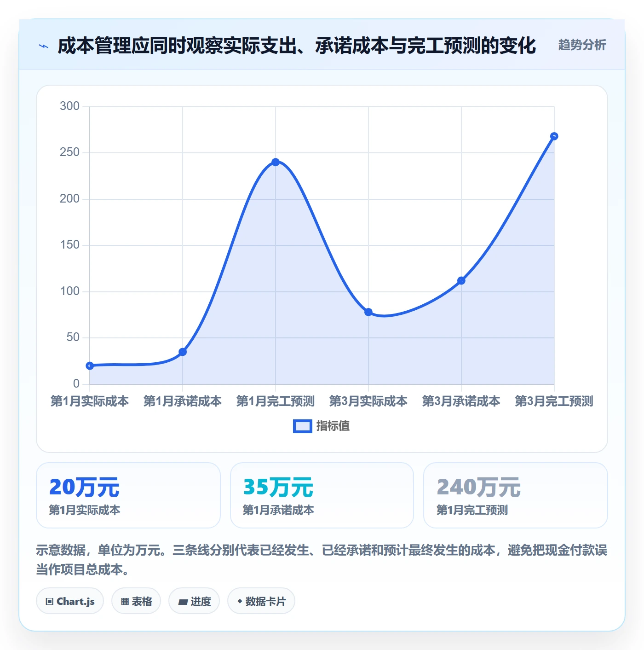This screenshot has width=644, height=650.
Task: Click the x-axis label 第3月完工预测
Action: pos(554,401)
